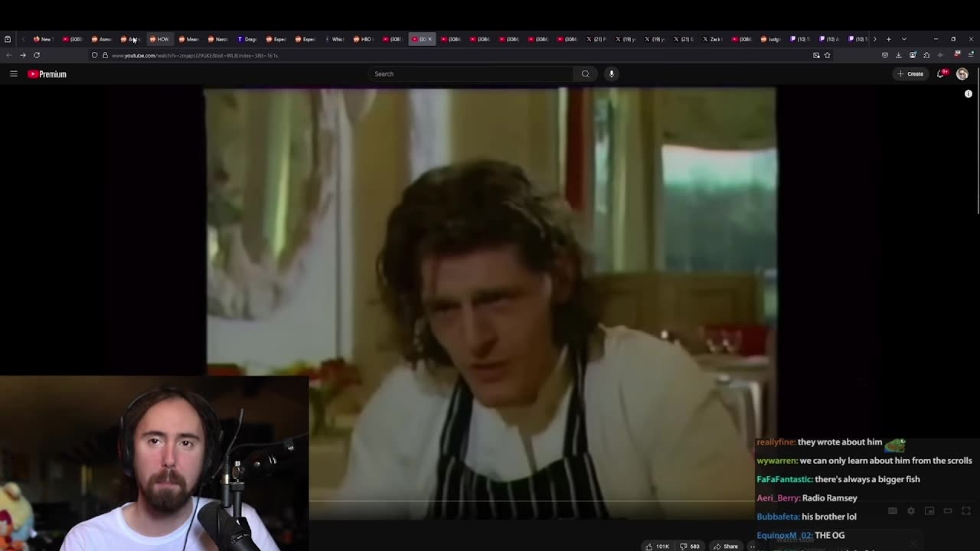Open YouTube notifications bell

(x=942, y=73)
